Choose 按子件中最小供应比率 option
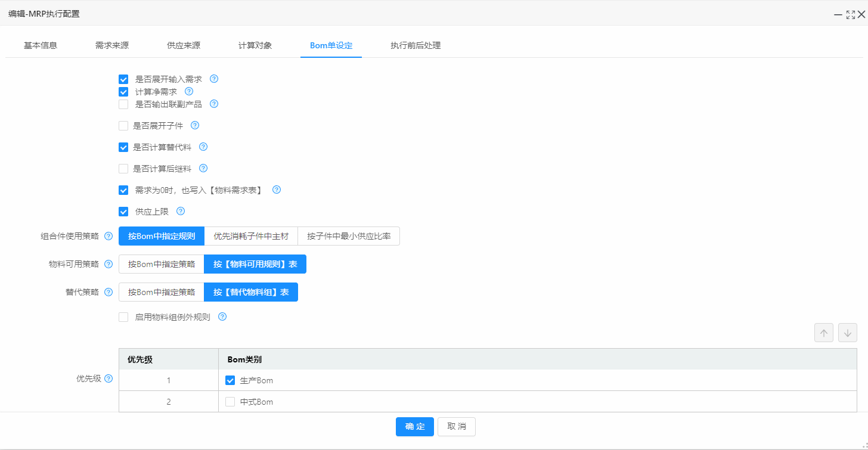868x450 pixels. tap(349, 236)
